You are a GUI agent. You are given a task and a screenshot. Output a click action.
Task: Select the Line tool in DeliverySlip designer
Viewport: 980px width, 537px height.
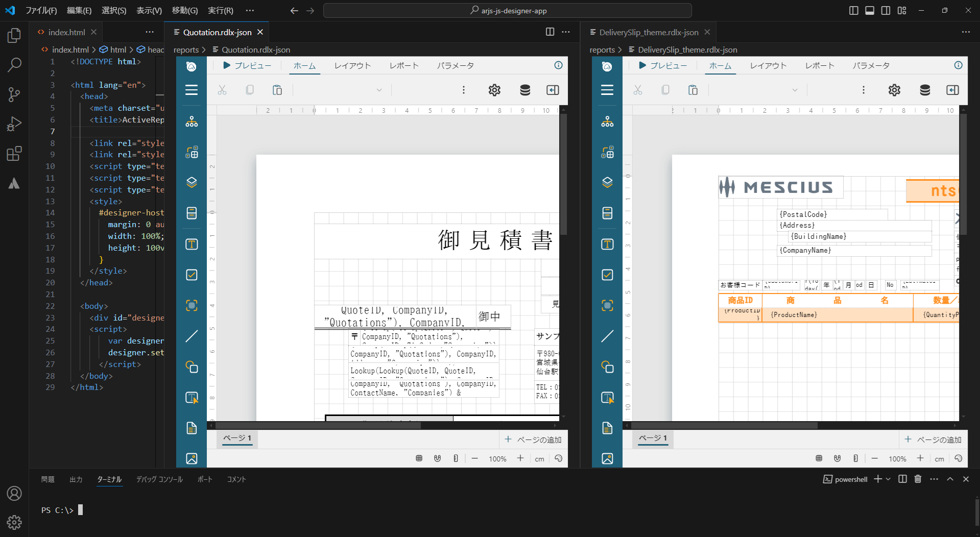[x=607, y=336]
